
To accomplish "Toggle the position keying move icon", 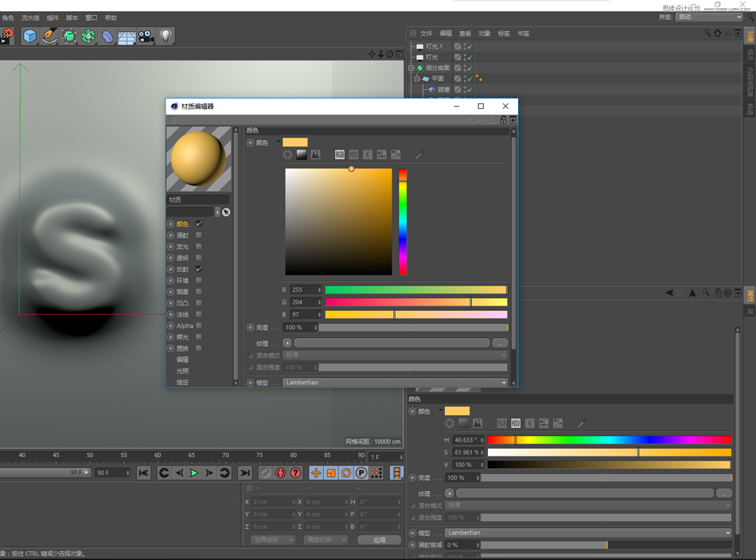I will (316, 472).
